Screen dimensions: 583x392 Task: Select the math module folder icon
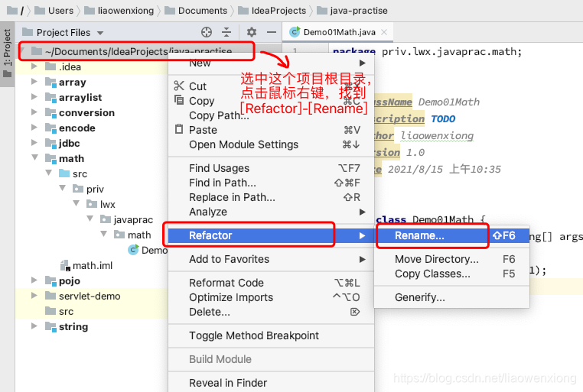(50, 158)
